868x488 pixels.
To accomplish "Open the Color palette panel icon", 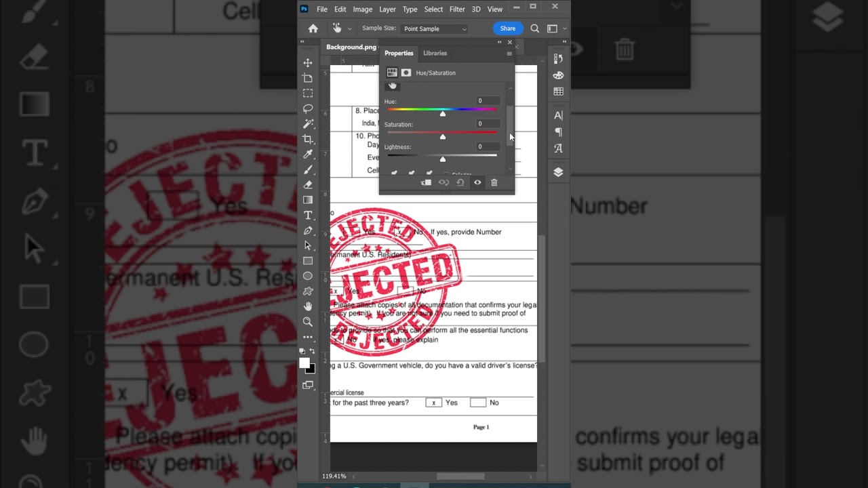I will (x=558, y=75).
